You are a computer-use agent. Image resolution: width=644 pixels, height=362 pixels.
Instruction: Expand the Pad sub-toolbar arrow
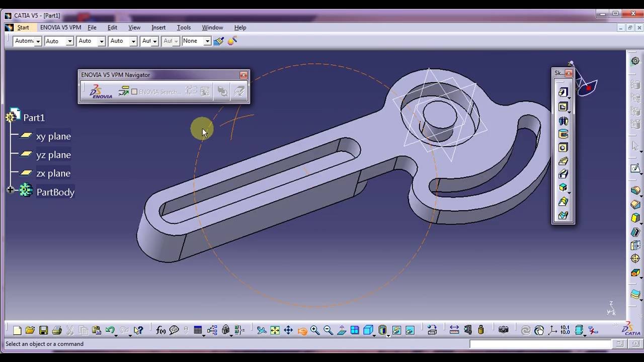click(569, 98)
